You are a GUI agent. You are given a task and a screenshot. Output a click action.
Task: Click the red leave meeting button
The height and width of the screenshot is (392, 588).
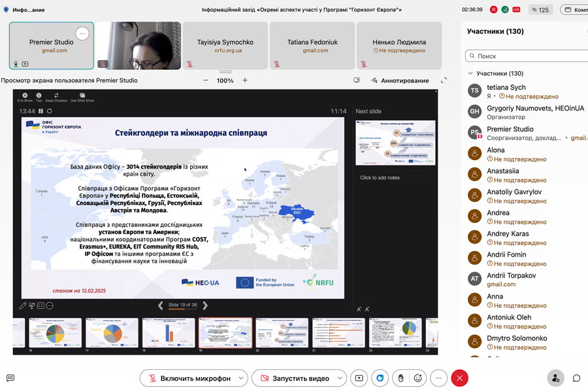point(460,378)
